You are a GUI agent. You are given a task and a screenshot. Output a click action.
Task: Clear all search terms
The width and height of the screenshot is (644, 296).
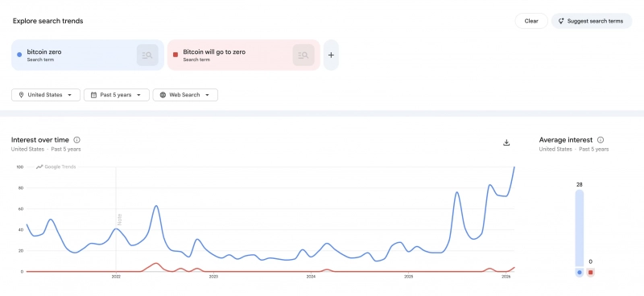pyautogui.click(x=531, y=21)
